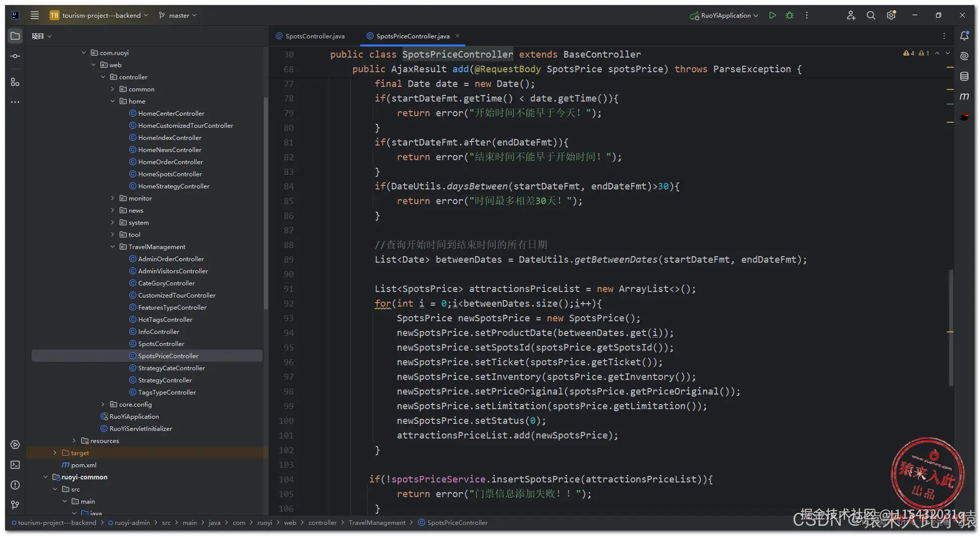980x536 pixels.
Task: Click the project tree vertical scrollbar
Action: (x=266, y=202)
